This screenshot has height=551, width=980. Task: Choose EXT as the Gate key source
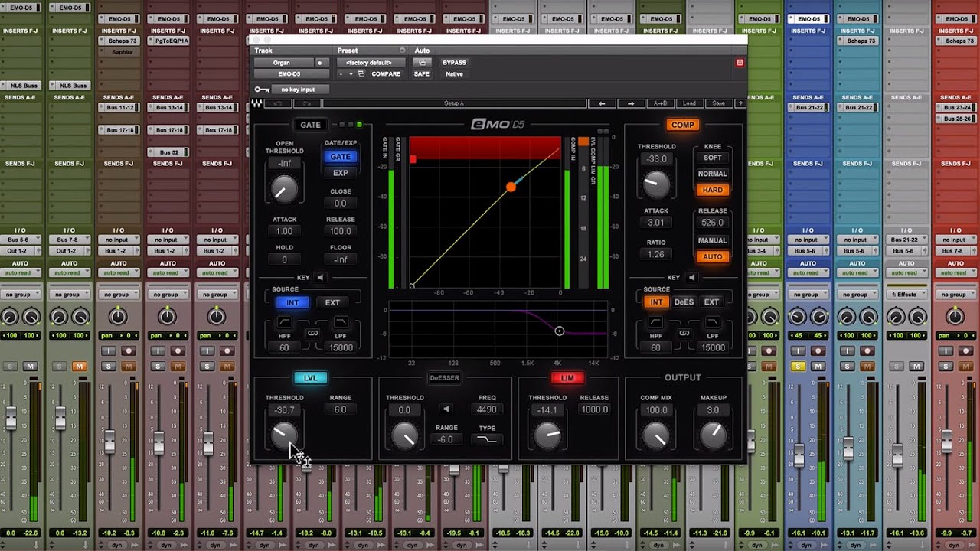click(332, 302)
